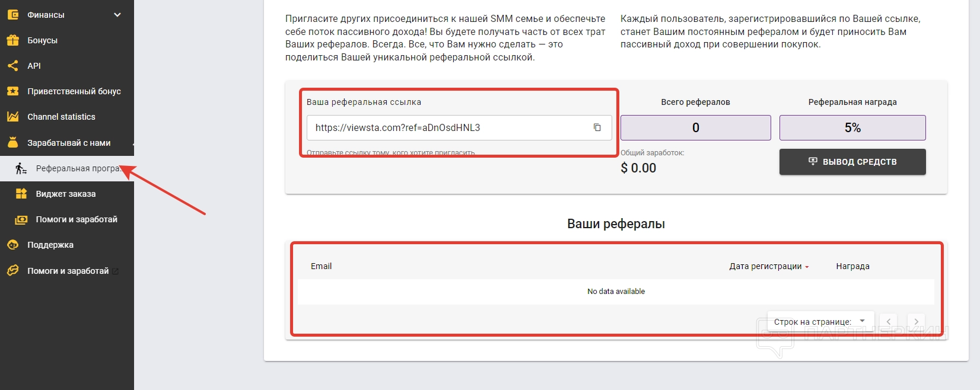Screen dimensions: 980x390
Task: Open Channel statistics via its chart icon
Action: click(12, 117)
